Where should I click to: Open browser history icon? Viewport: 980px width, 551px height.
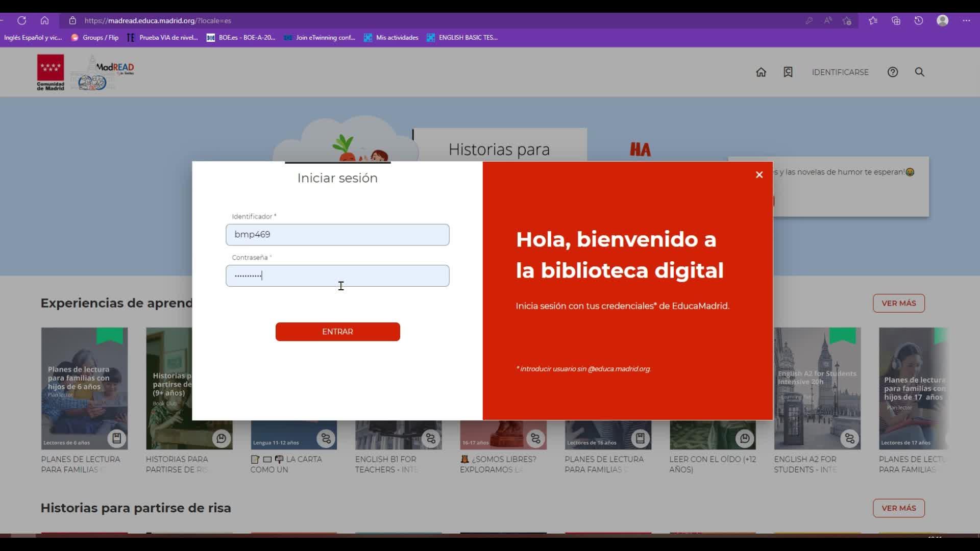pos(918,20)
